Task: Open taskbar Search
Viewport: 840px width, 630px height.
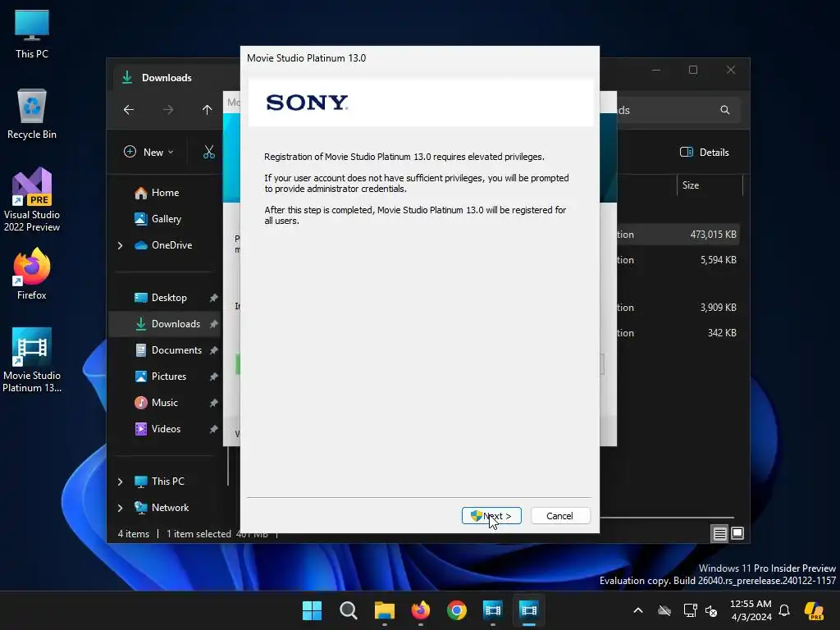Action: (348, 610)
